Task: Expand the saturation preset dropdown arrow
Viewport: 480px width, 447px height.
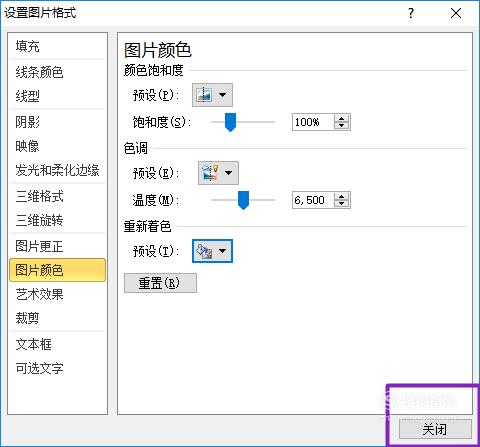Action: pos(222,95)
